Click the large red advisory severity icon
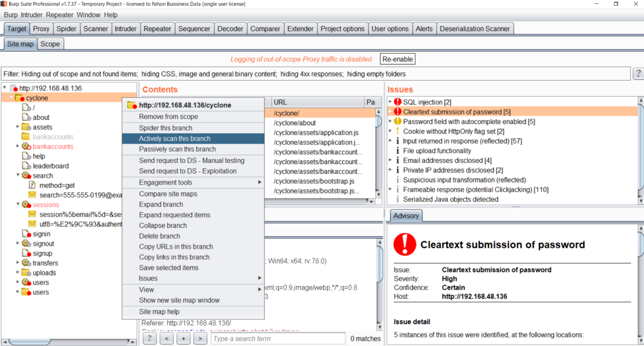 (405, 244)
